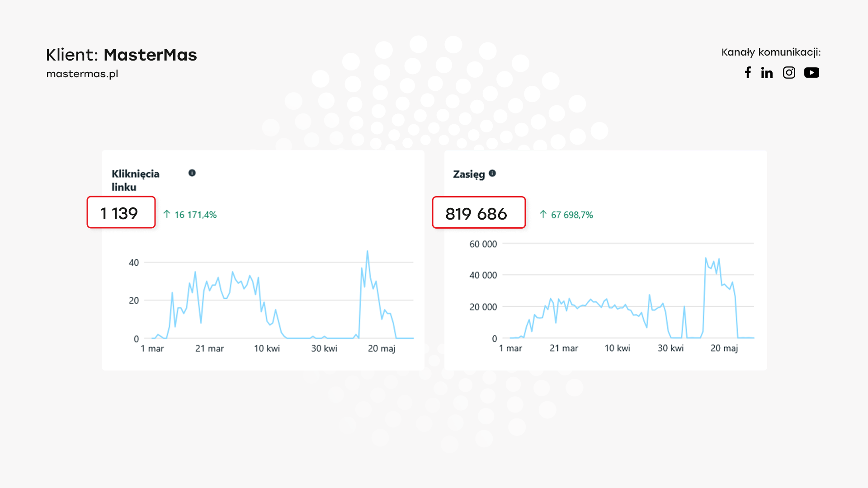Click the 60 000 axis label

pyautogui.click(x=483, y=244)
